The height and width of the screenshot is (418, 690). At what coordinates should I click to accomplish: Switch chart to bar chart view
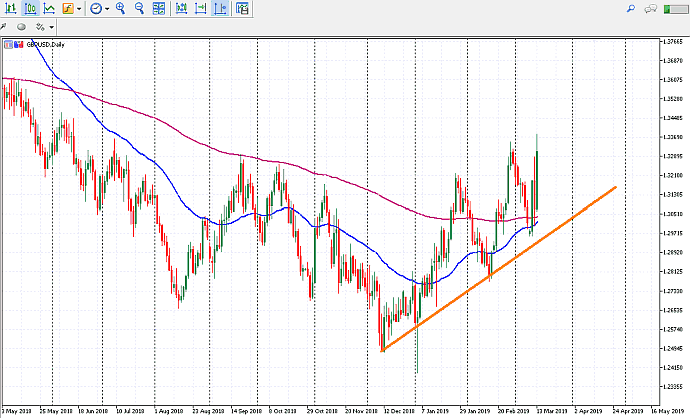(x=9, y=9)
